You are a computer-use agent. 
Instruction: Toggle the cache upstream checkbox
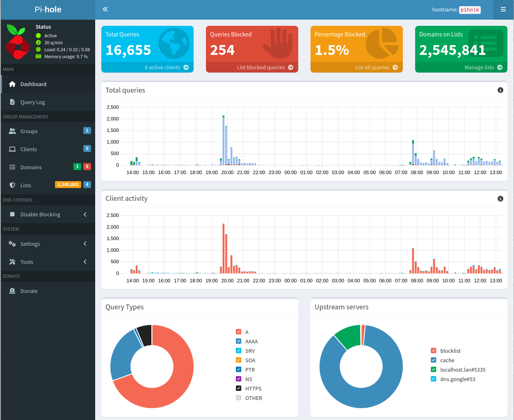pos(434,360)
